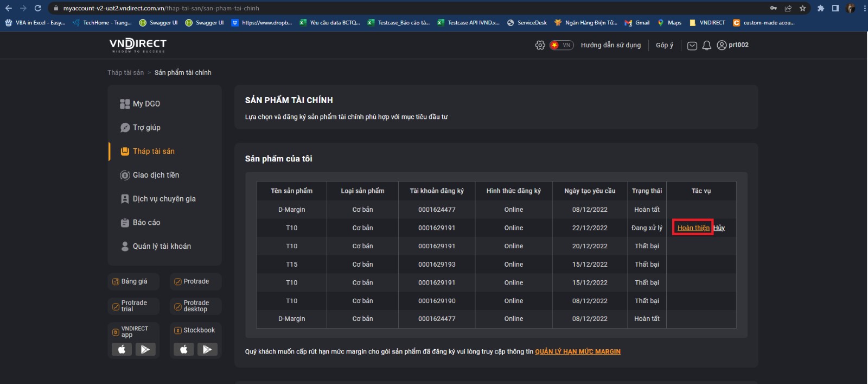Click Google Play icon under Stockbook
Viewport: 868px width, 384px height.
click(207, 349)
